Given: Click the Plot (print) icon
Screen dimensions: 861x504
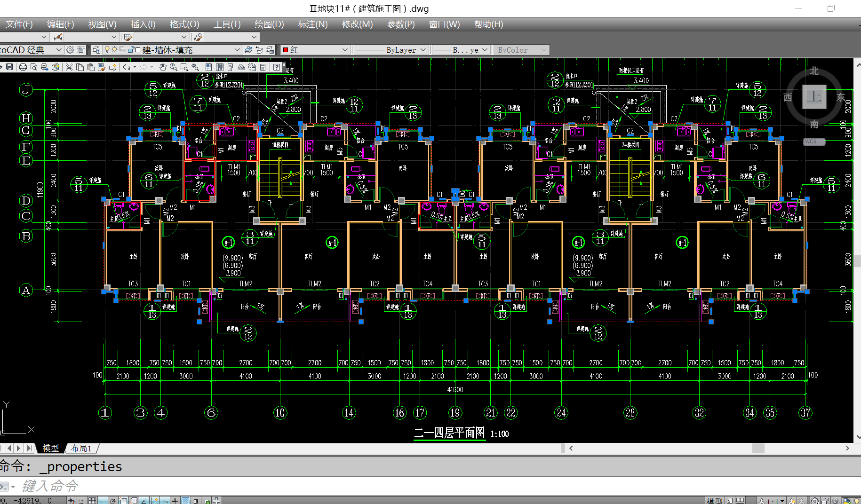Looking at the screenshot, I should (x=23, y=67).
